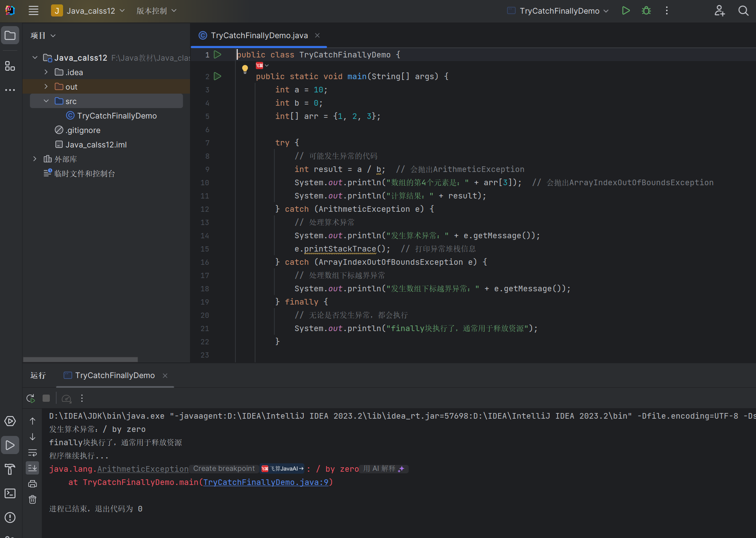Screen dimensions: 756x538
Task: Open the Structure tool window
Action: 10,66
